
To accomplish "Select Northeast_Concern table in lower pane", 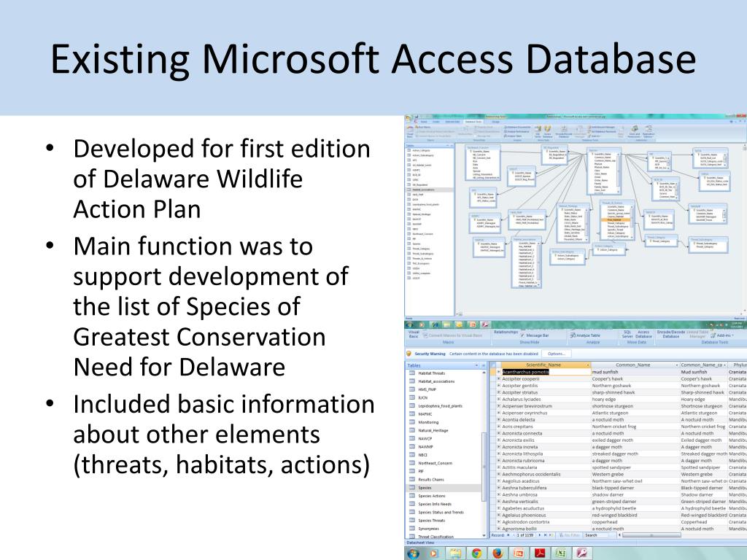I will coord(435,463).
